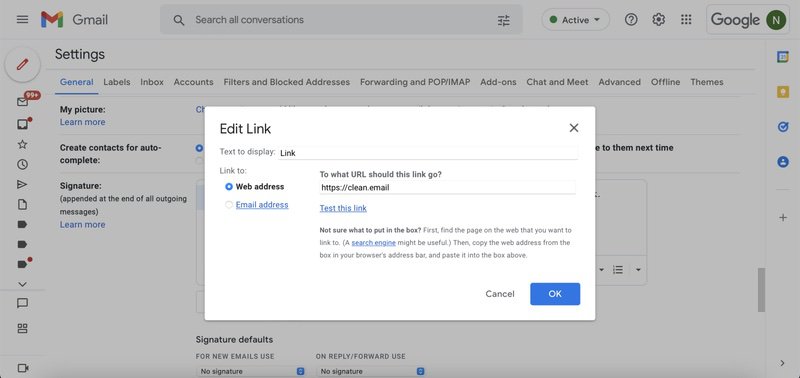Image resolution: width=800 pixels, height=378 pixels.
Task: Open the Google apps grid
Action: 686,20
